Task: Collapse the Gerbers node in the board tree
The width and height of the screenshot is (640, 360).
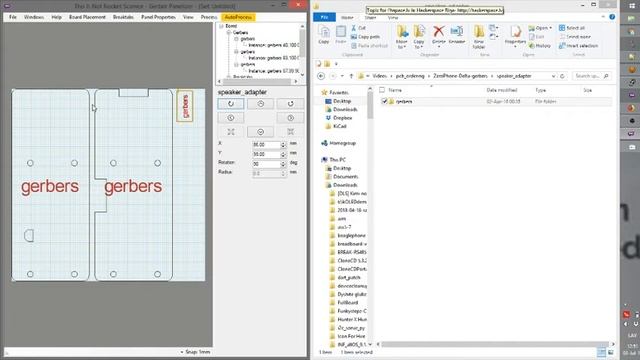Action: [229, 32]
